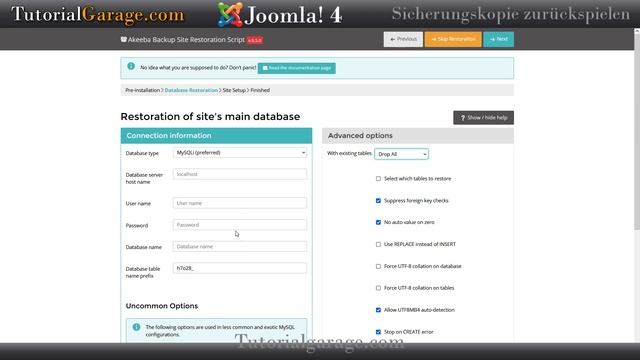Click the info icon in the top notice
640x360 pixels.
[131, 66]
